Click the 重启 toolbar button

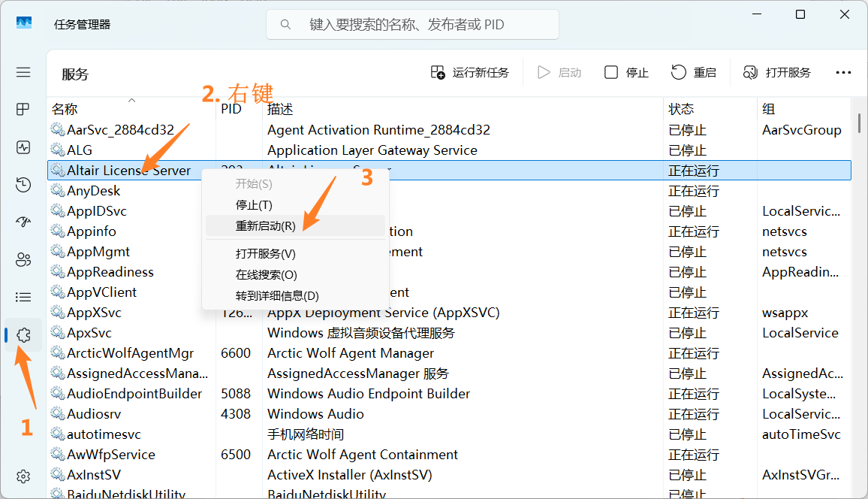coord(694,72)
